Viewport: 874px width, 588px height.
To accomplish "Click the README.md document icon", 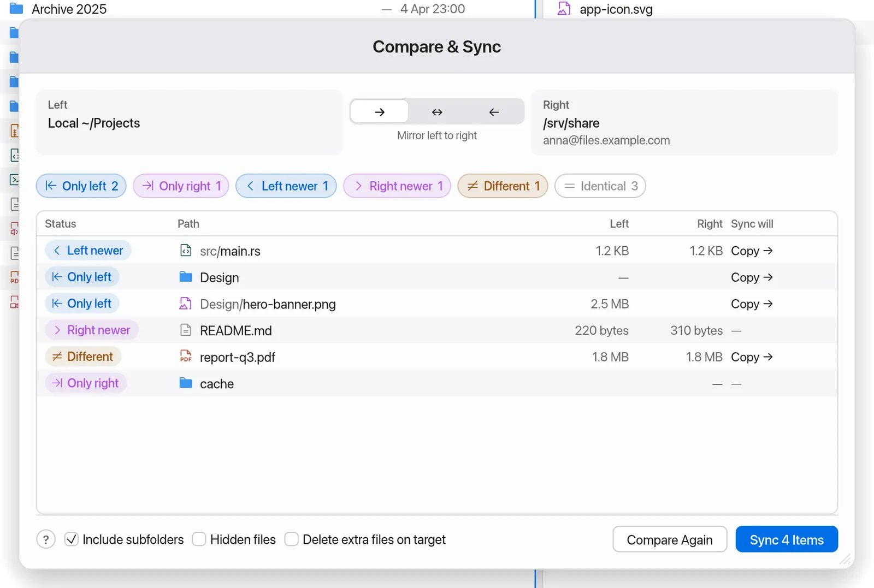I will (x=186, y=330).
